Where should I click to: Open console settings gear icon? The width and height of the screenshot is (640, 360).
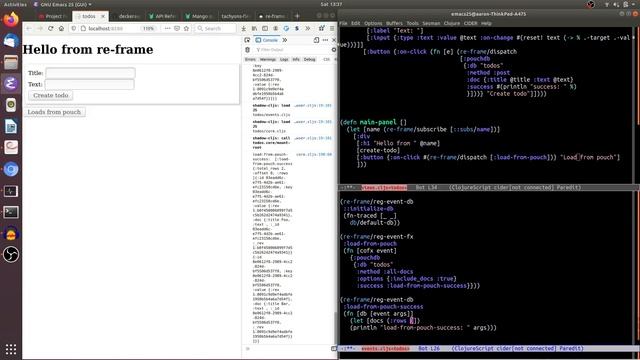coord(333,50)
